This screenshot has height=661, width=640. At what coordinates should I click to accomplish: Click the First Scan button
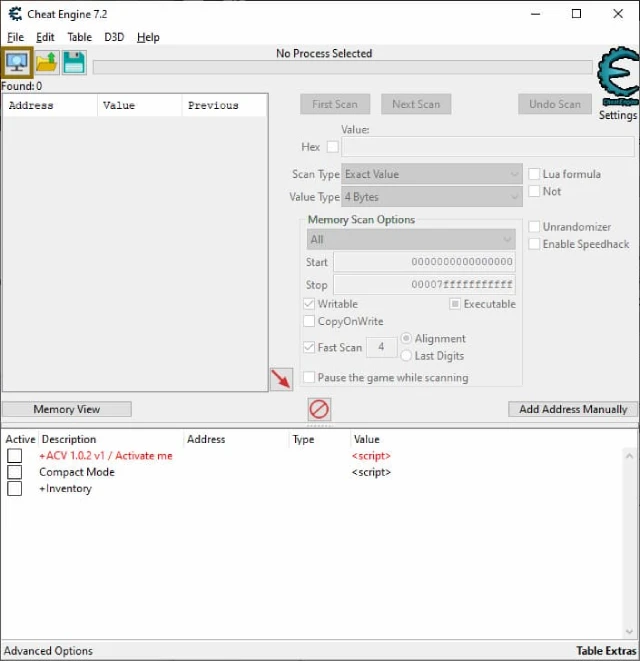coord(335,104)
